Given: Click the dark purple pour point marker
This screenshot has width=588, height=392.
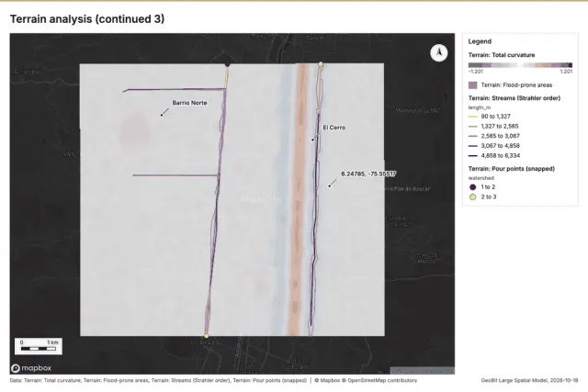Looking at the screenshot, I should 227,64.
